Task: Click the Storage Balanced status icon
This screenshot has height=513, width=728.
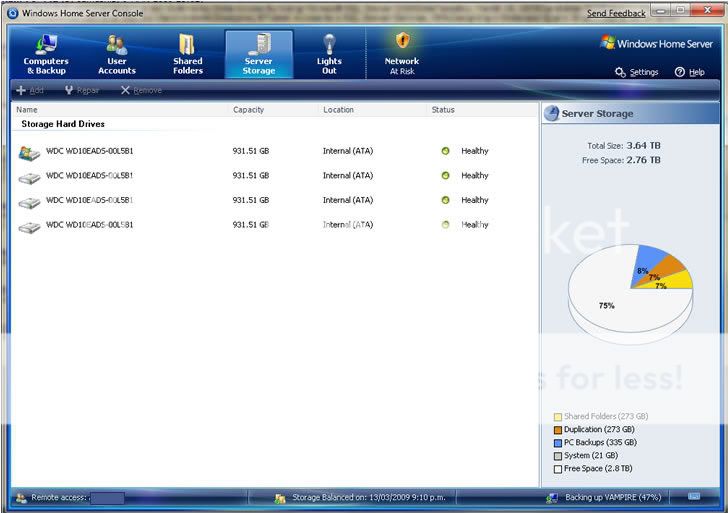Action: (280, 499)
